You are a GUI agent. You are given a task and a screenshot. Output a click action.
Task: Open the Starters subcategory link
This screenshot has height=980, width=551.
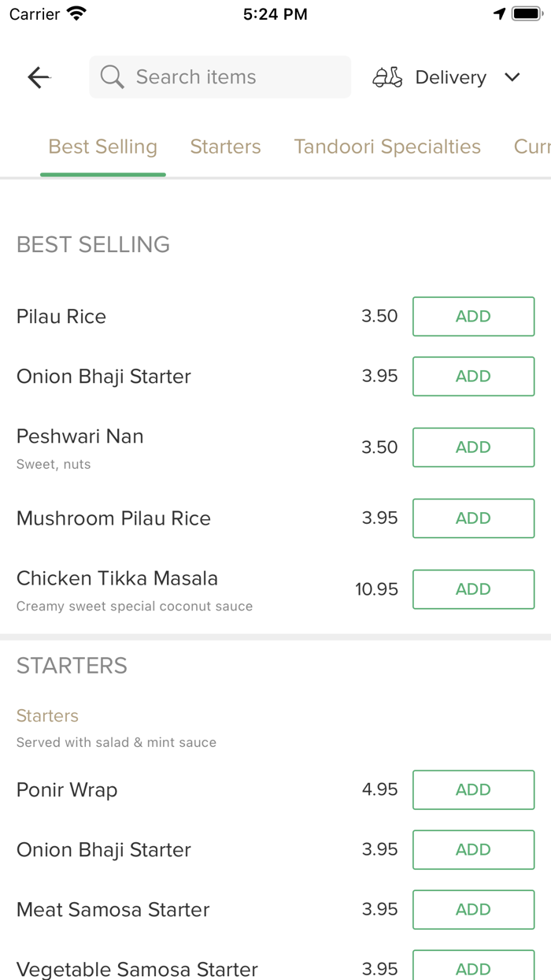47,716
